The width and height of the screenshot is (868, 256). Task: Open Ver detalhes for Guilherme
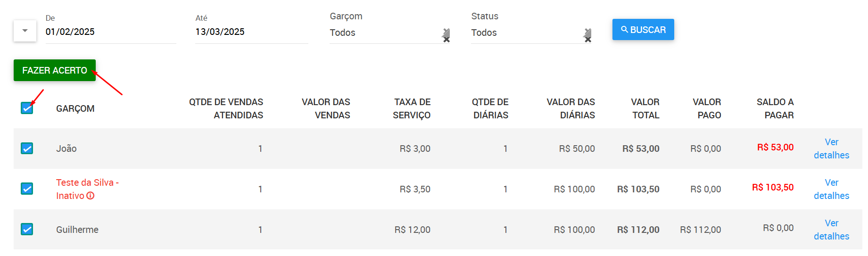coord(831,230)
